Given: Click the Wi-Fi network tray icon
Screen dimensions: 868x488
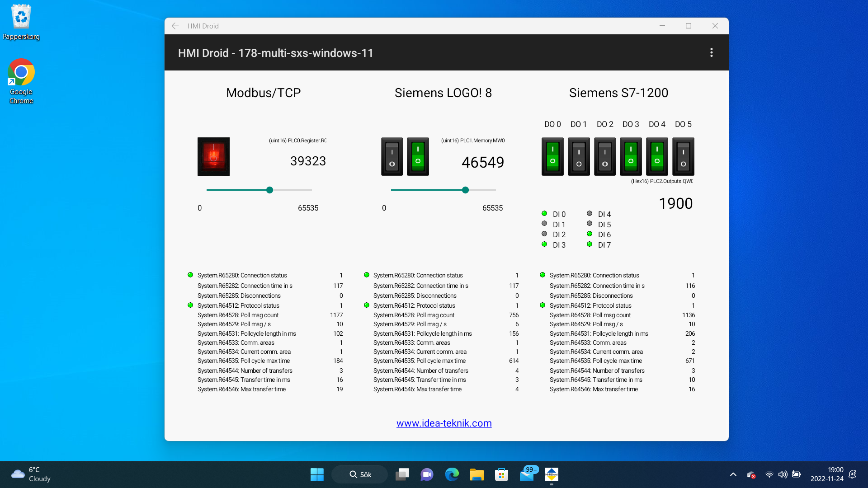Looking at the screenshot, I should click(769, 474).
